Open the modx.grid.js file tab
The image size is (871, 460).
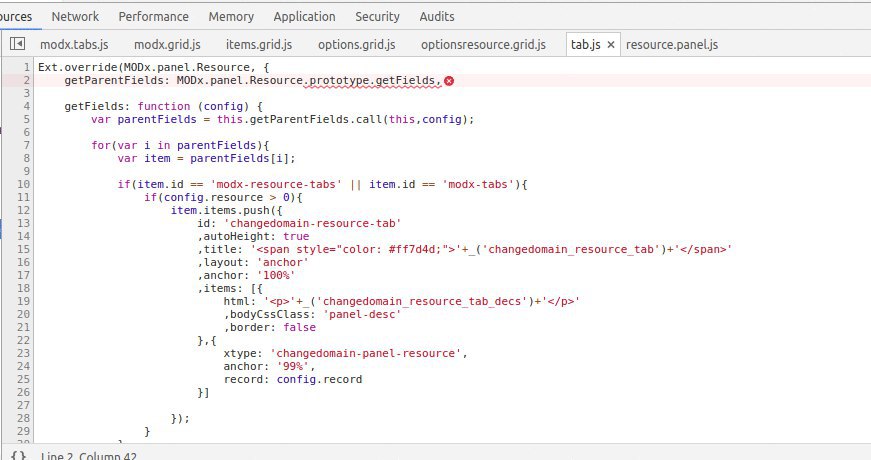[167, 44]
